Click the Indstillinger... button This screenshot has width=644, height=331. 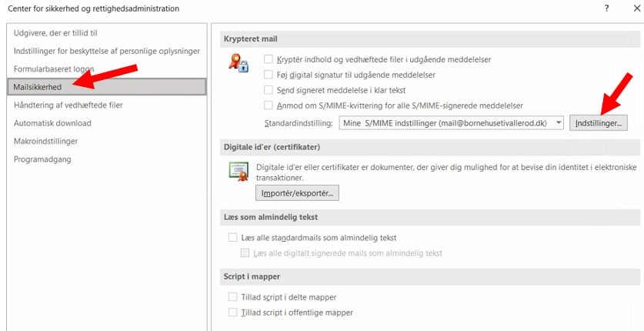coord(598,123)
